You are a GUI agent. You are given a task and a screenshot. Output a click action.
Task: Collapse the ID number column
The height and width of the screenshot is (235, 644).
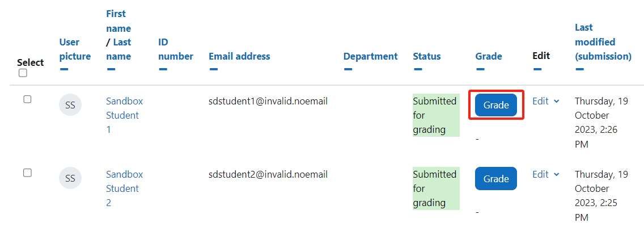tap(163, 69)
